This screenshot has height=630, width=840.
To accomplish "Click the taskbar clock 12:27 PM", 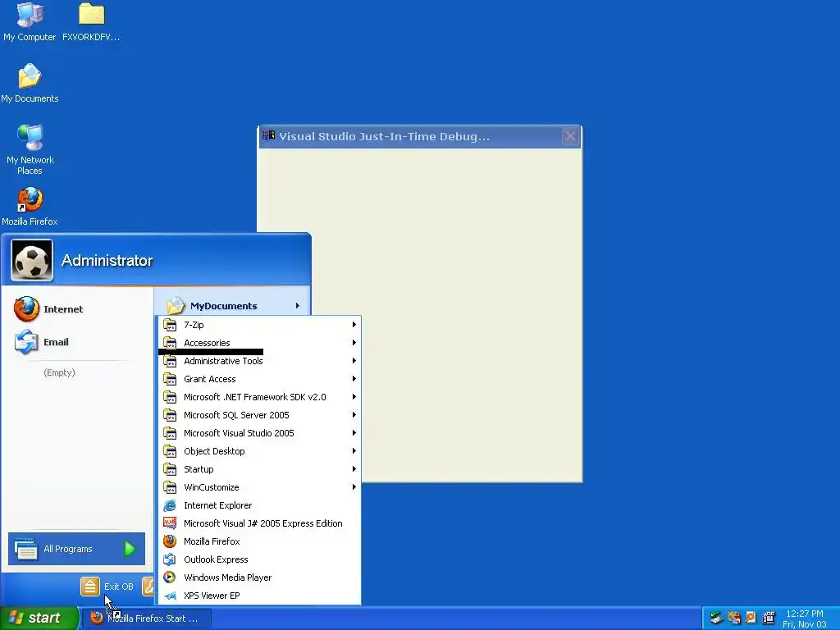I will (805, 614).
